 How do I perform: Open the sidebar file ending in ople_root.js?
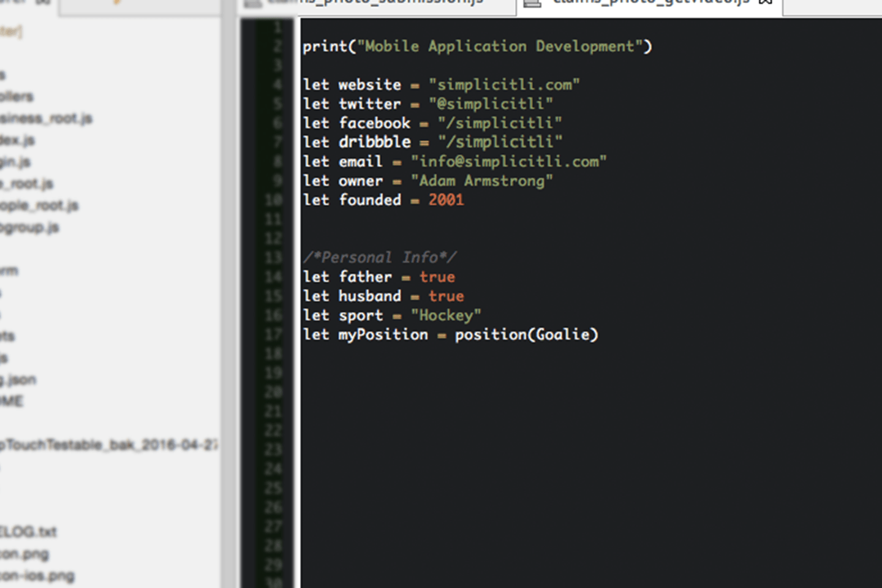pyautogui.click(x=39, y=205)
